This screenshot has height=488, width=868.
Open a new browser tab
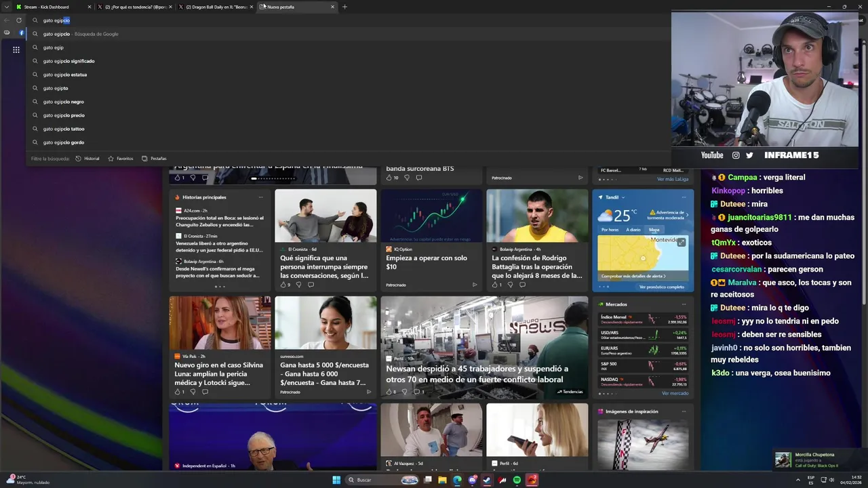click(344, 7)
